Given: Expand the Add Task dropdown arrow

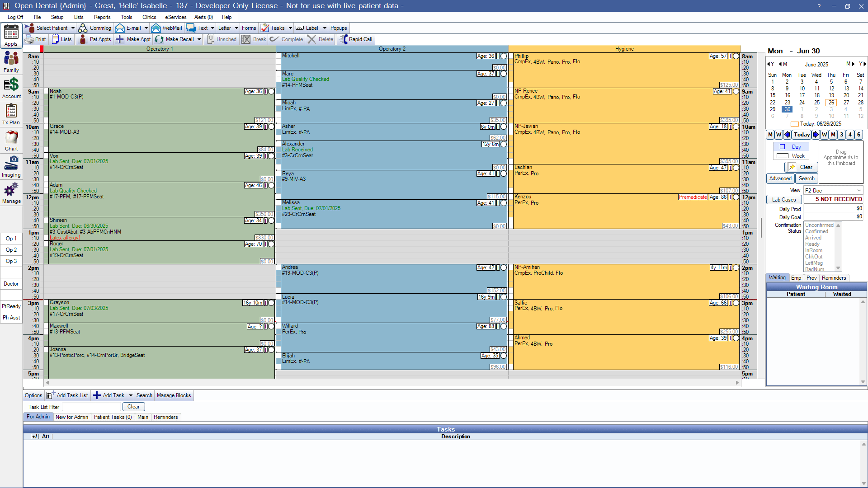Looking at the screenshot, I should (131, 395).
